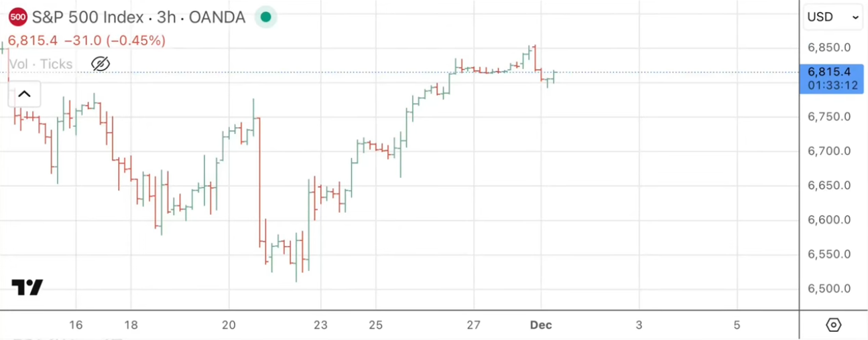Image resolution: width=868 pixels, height=340 pixels.
Task: Click the 20 date on time axis
Action: (x=229, y=325)
